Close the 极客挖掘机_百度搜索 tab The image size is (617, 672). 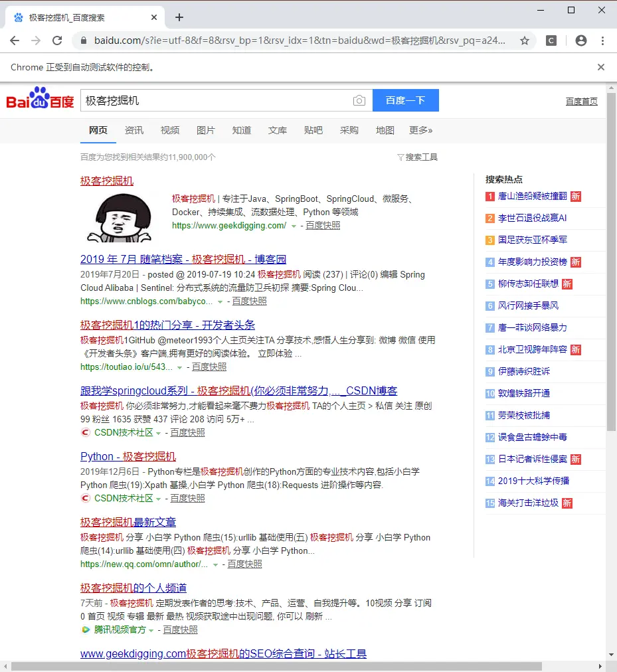154,17
